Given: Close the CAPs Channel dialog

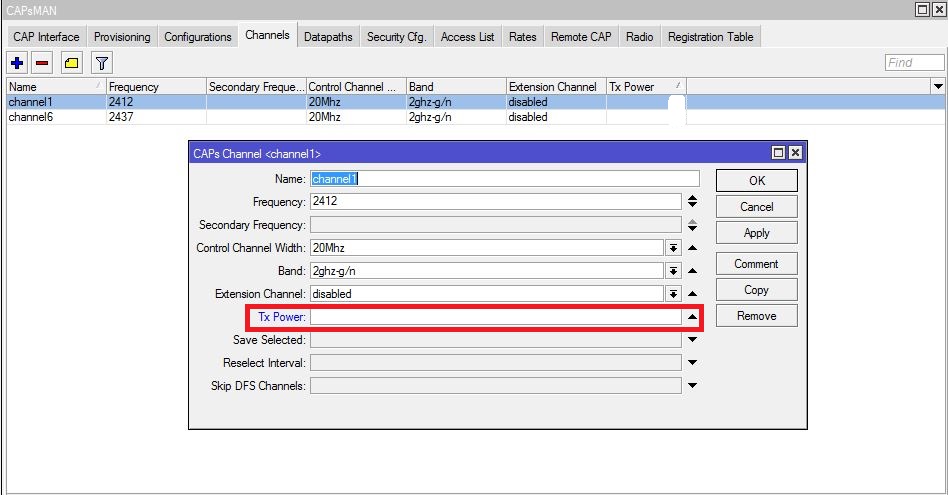Looking at the screenshot, I should [x=795, y=153].
